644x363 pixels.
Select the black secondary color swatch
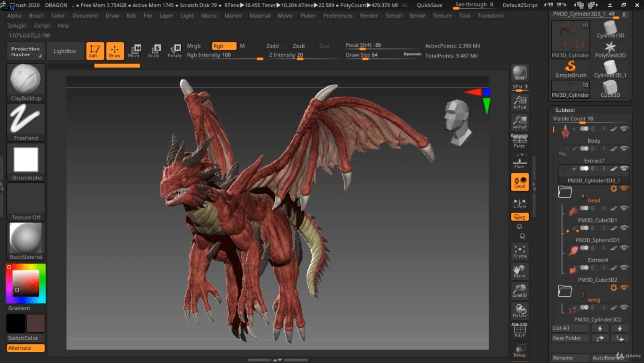(x=16, y=323)
